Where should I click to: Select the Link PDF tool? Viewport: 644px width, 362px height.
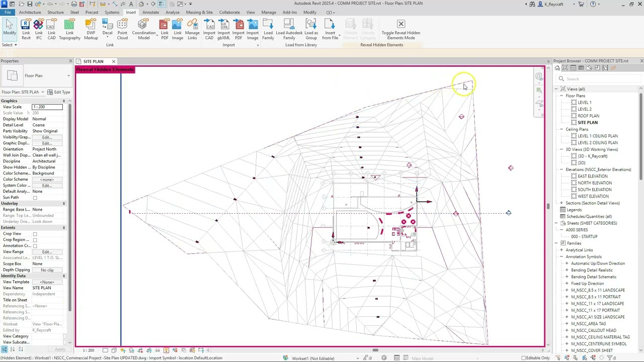(x=164, y=29)
